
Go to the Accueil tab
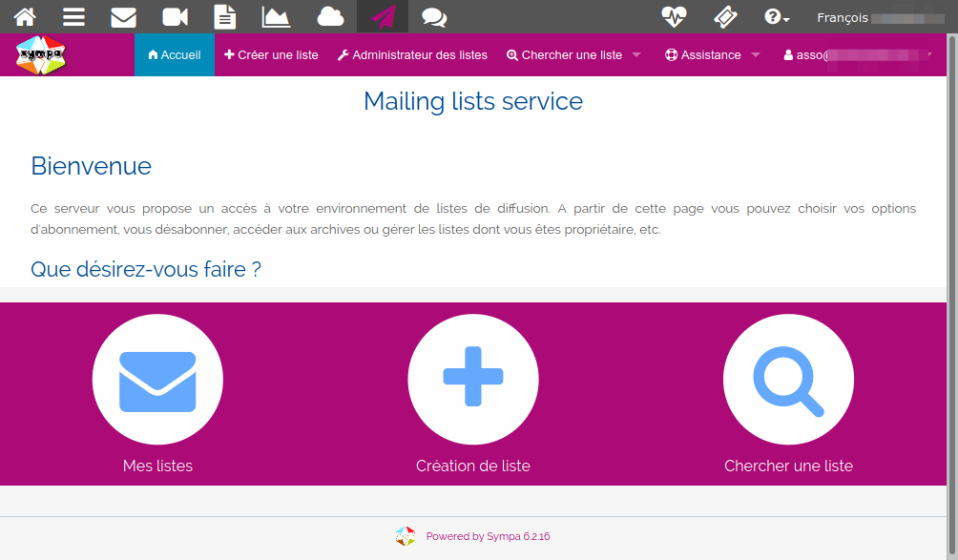pyautogui.click(x=175, y=55)
